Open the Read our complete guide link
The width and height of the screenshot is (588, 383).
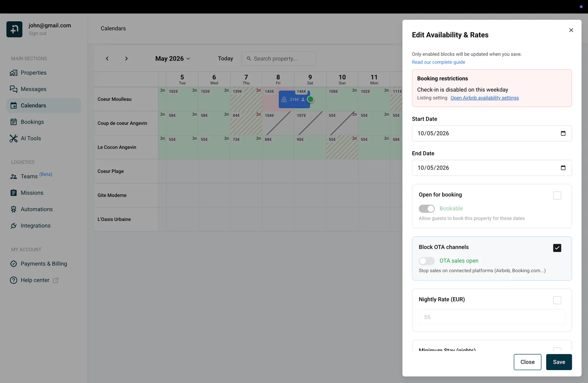tap(438, 62)
